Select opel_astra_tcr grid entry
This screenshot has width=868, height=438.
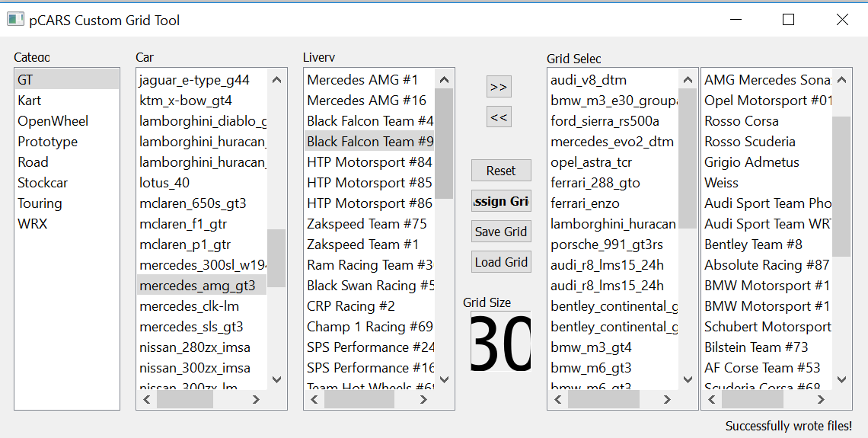pyautogui.click(x=614, y=162)
